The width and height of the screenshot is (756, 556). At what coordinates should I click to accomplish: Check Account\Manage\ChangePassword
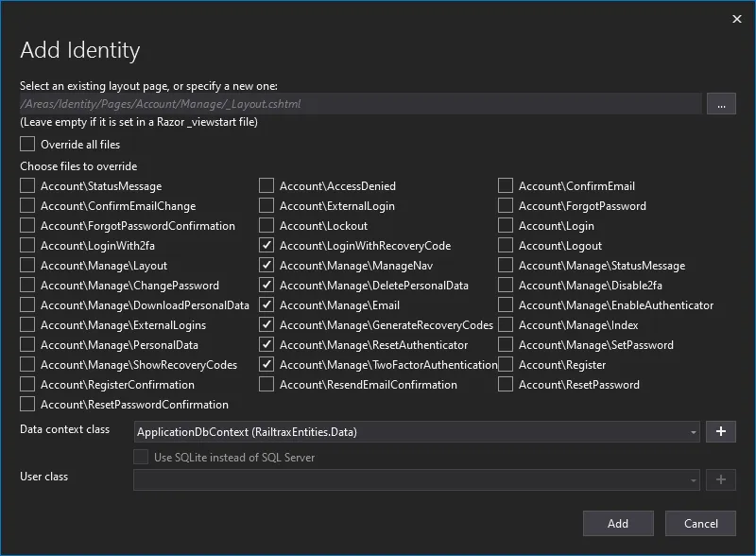pos(27,285)
